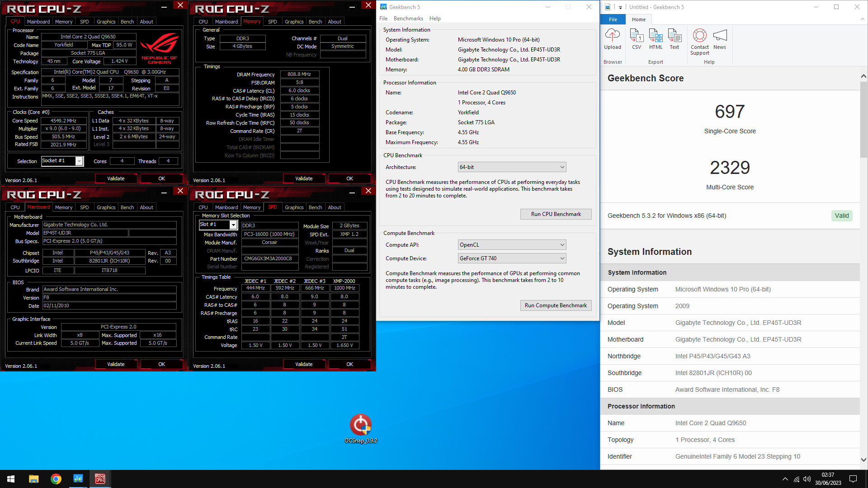Open the Benchmarks menu
This screenshot has width=868, height=488.
[408, 19]
